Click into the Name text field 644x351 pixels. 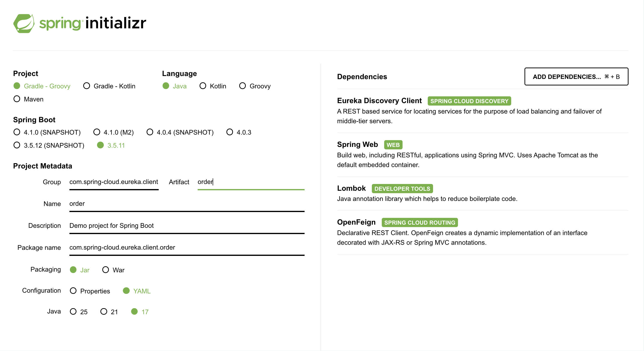[x=187, y=204]
